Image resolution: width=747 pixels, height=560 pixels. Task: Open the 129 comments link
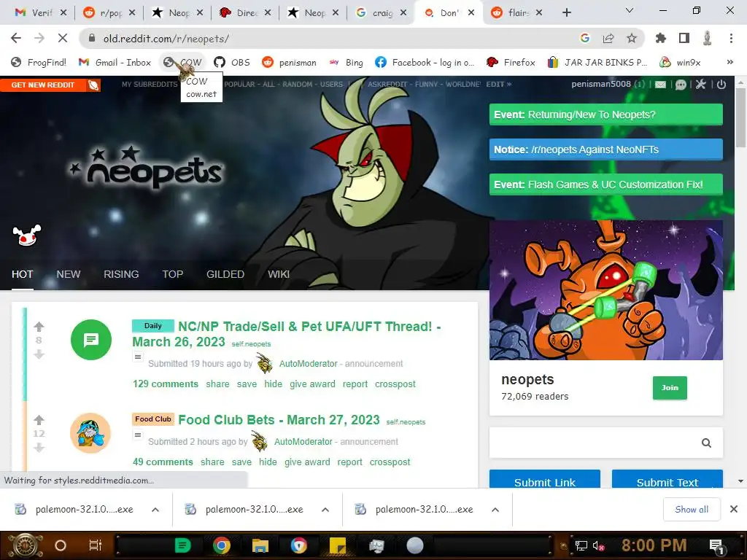(x=166, y=384)
